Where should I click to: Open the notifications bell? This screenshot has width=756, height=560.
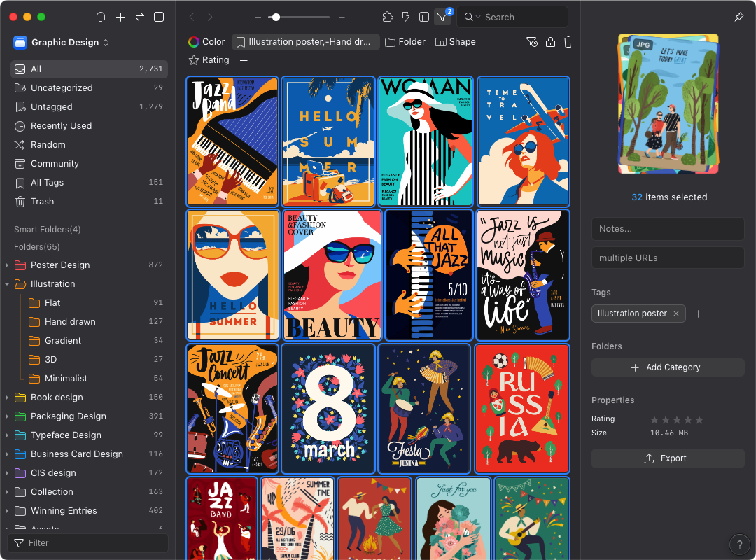tap(101, 17)
